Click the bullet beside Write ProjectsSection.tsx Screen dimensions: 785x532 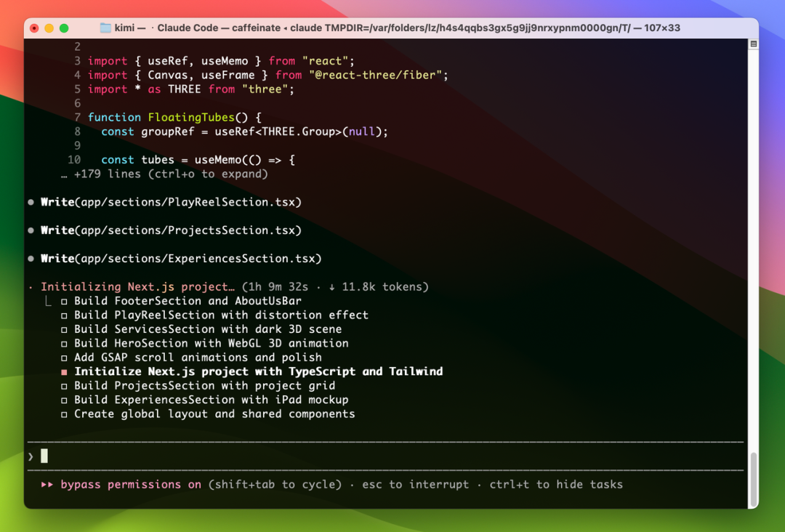click(x=31, y=230)
